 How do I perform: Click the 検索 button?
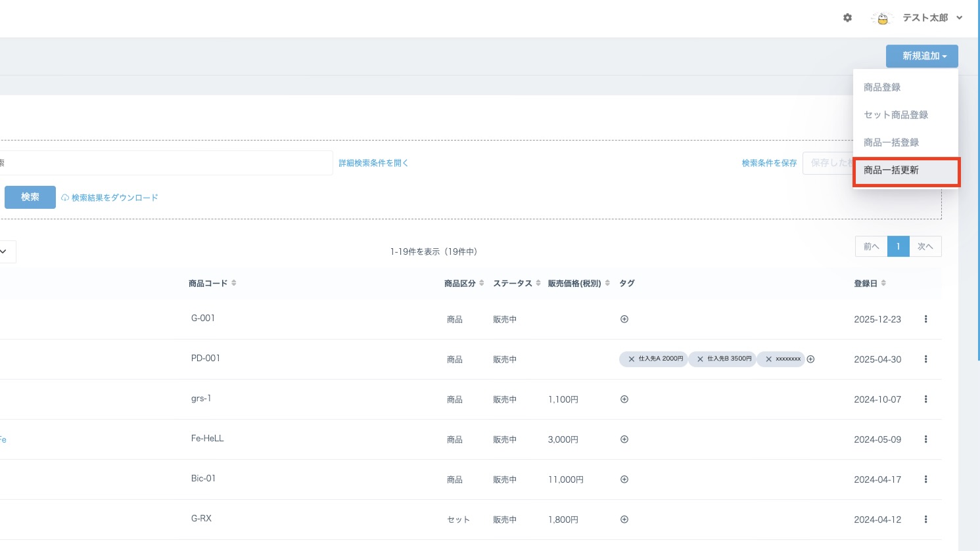[30, 197]
